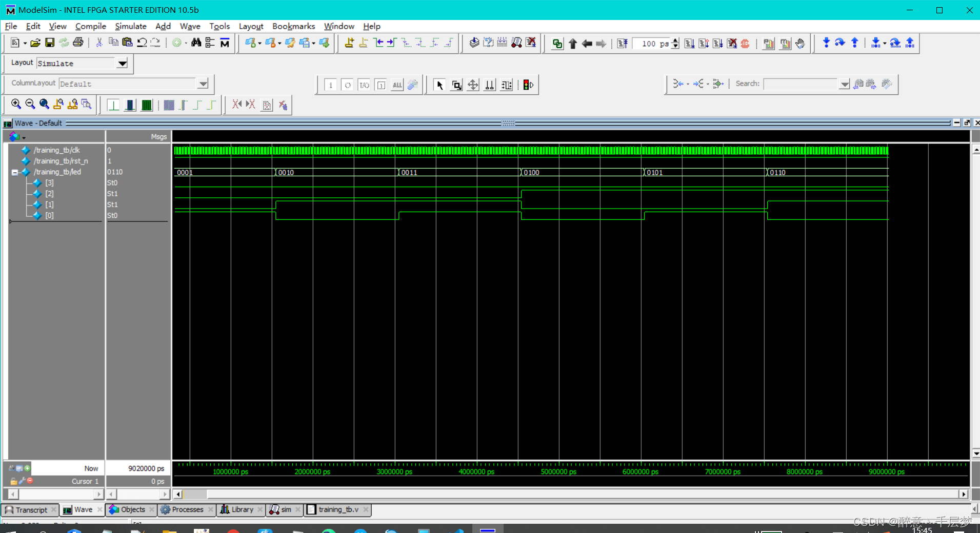The image size is (980, 533).
Task: Click the Step Out up arrow icon
Action: point(854,43)
